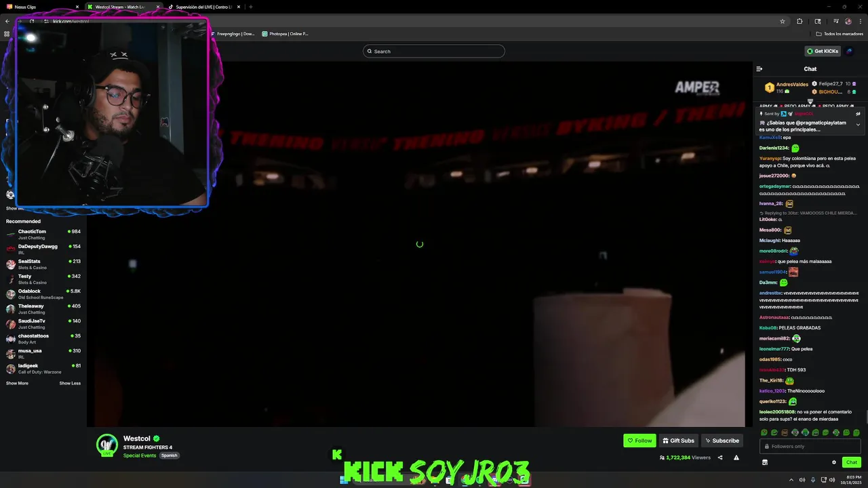Open chaostattoos recommended channel
The width and height of the screenshot is (868, 488).
pos(43,338)
